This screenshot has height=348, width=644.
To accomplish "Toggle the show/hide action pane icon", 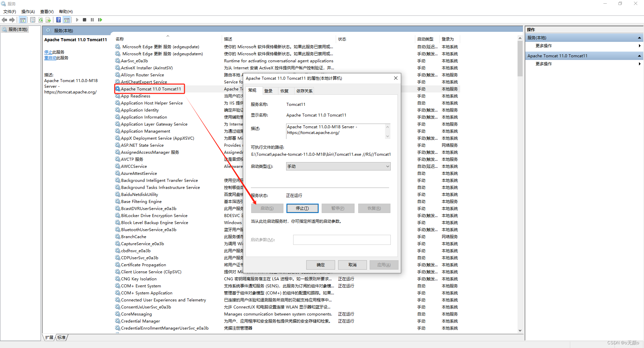I will 67,20.
